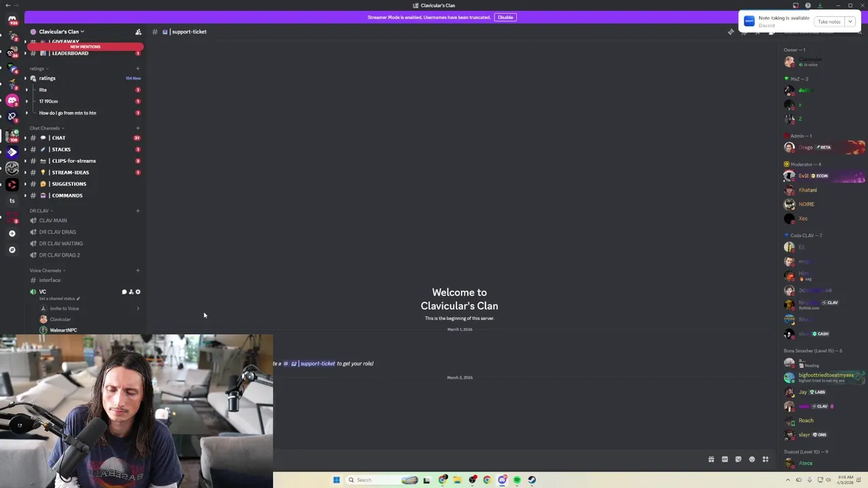Toggle member list icon in header

[771, 32]
